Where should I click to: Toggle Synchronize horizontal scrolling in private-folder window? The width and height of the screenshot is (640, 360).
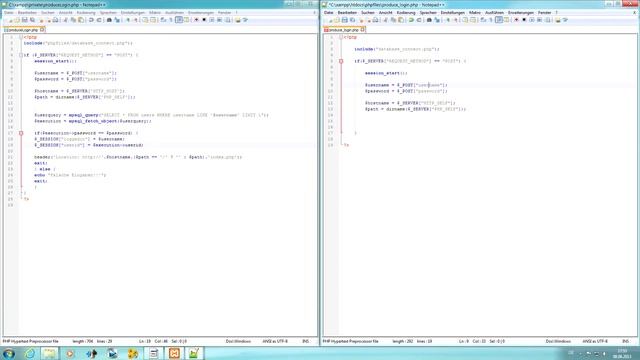tap(153, 20)
